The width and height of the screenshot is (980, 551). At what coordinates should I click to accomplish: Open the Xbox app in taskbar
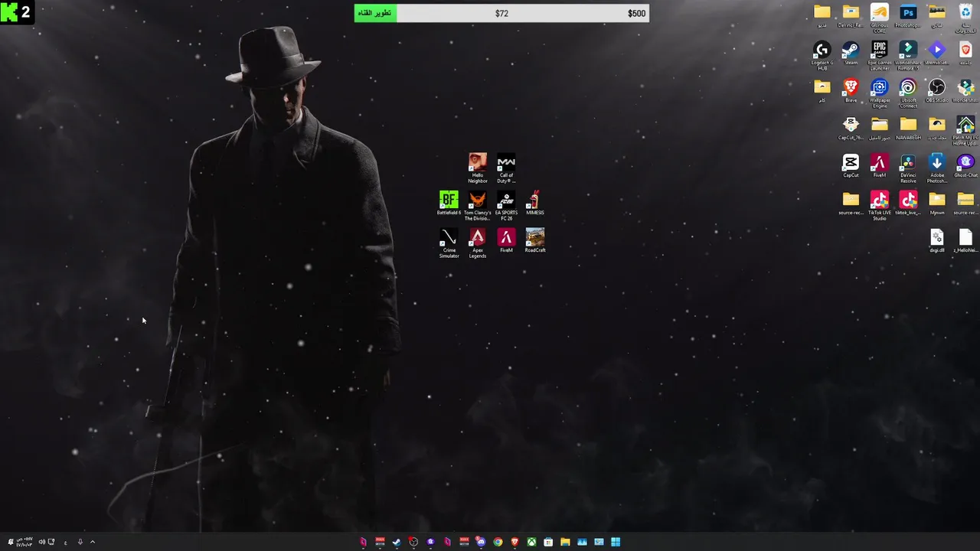(532, 542)
